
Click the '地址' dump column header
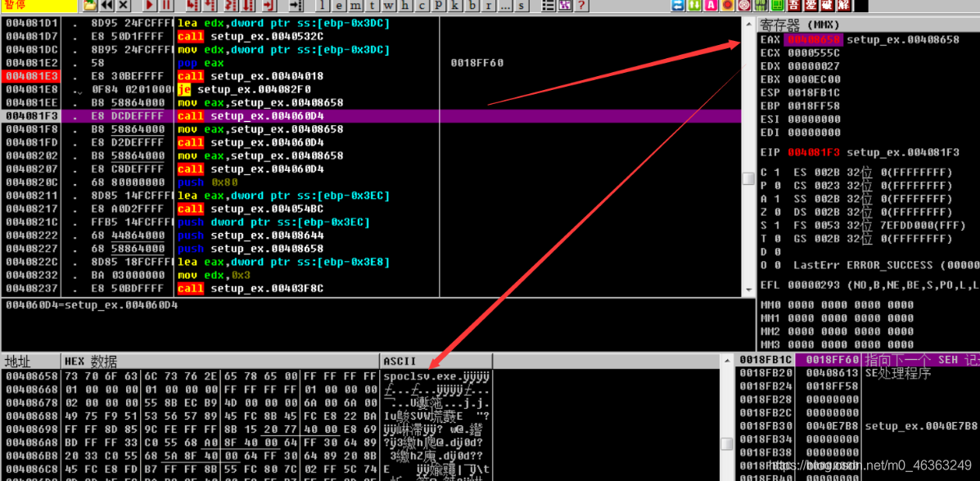point(30,361)
